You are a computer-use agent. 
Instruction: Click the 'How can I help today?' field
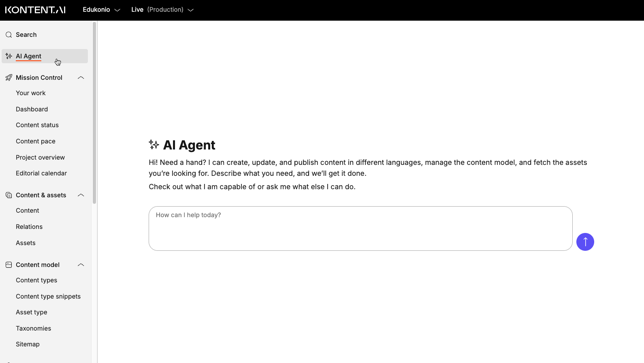pos(360,228)
